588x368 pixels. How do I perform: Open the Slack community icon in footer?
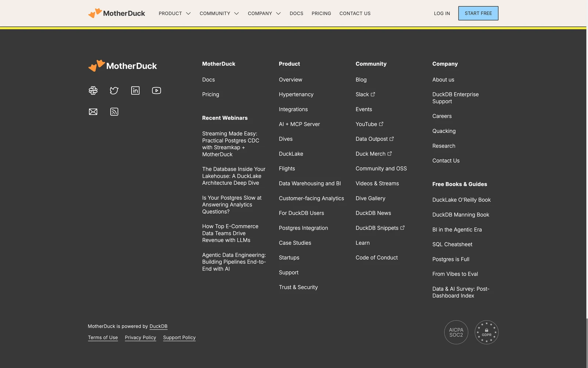coord(93,91)
